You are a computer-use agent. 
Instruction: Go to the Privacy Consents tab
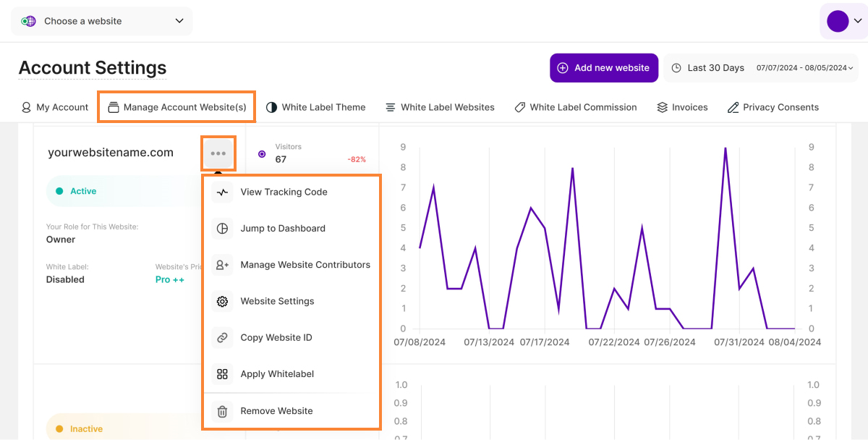773,107
